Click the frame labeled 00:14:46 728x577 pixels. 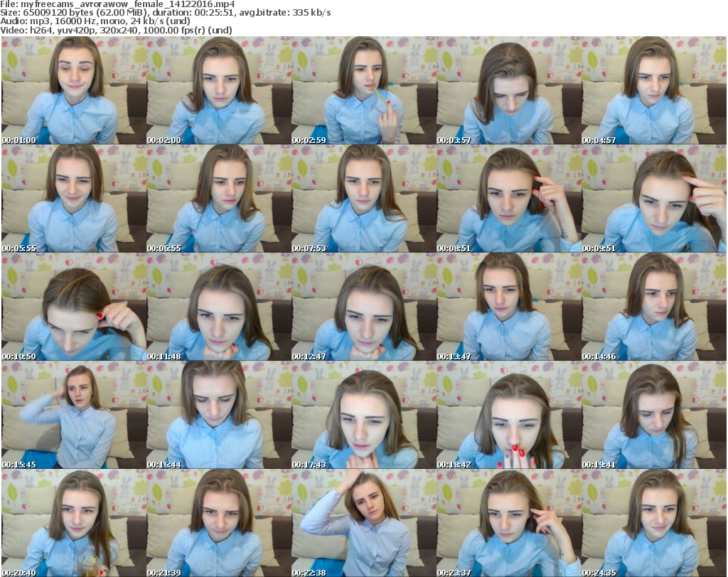click(653, 307)
